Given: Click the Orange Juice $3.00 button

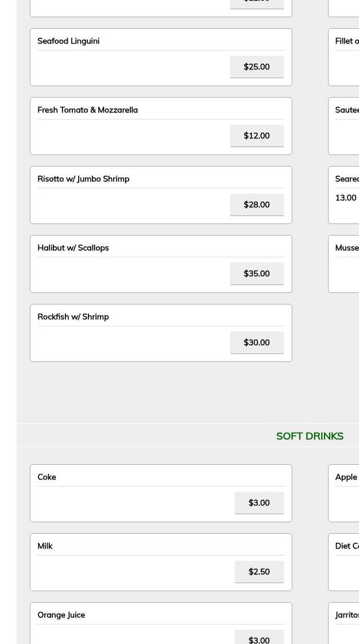Looking at the screenshot, I should pyautogui.click(x=259, y=638).
